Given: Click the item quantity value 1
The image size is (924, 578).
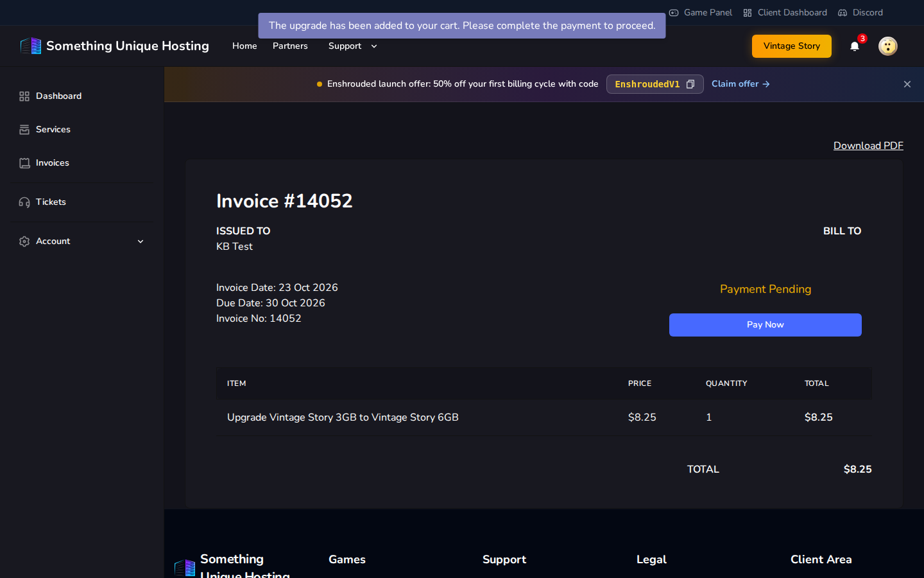Looking at the screenshot, I should pos(709,417).
